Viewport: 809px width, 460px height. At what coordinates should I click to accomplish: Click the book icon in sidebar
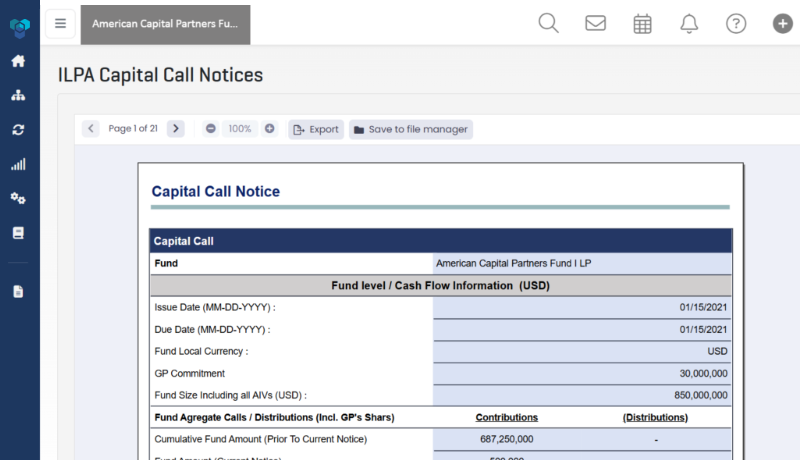coord(18,232)
